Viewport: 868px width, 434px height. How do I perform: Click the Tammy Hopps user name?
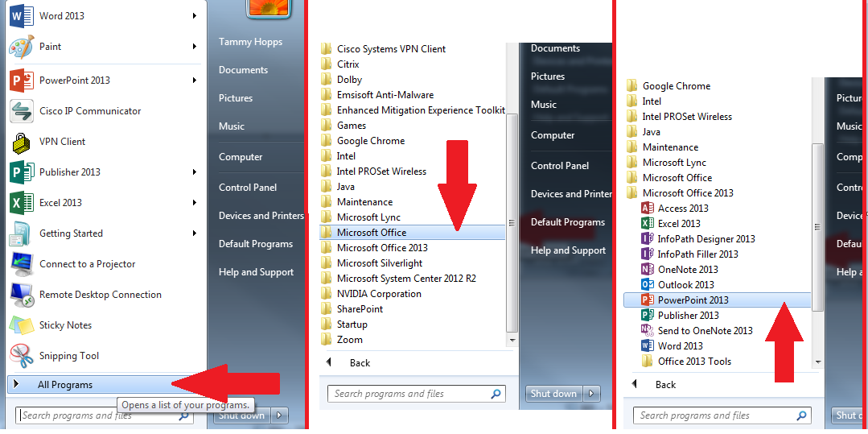click(250, 42)
